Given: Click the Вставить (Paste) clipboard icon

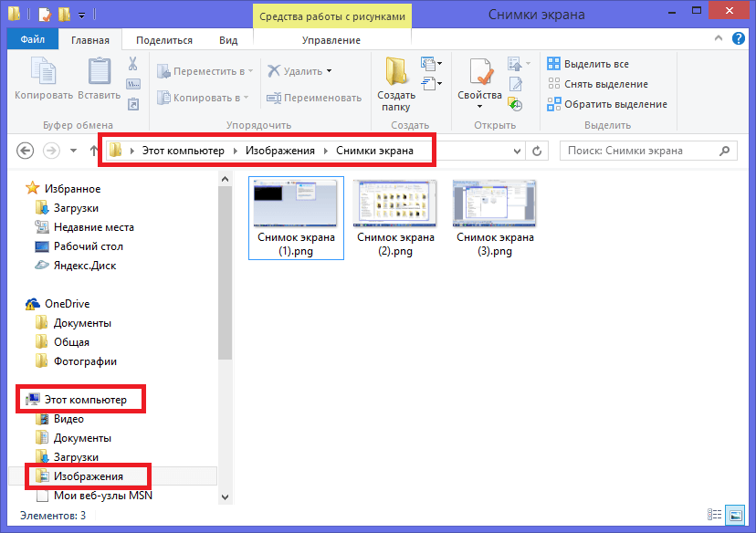Looking at the screenshot, I should 99,73.
